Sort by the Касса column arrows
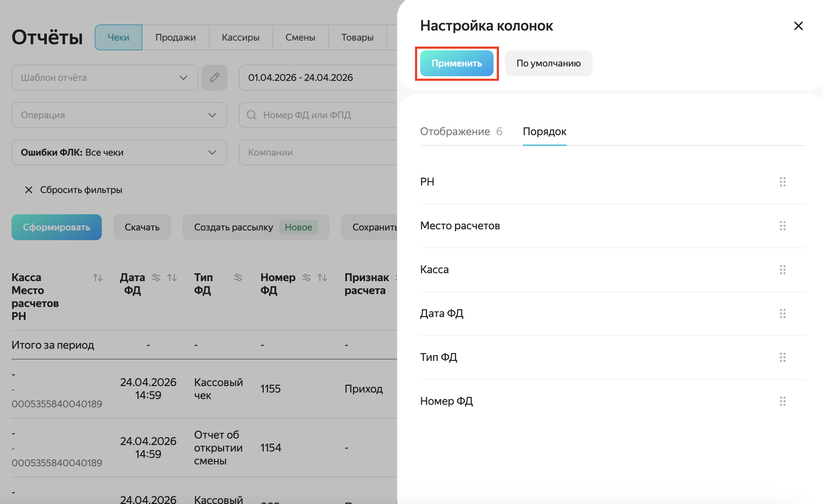This screenshot has width=823, height=504. (x=98, y=278)
